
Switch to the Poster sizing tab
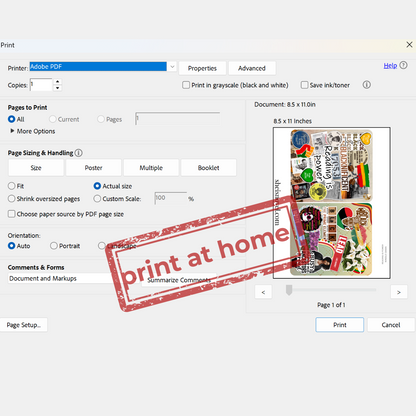[x=93, y=168]
